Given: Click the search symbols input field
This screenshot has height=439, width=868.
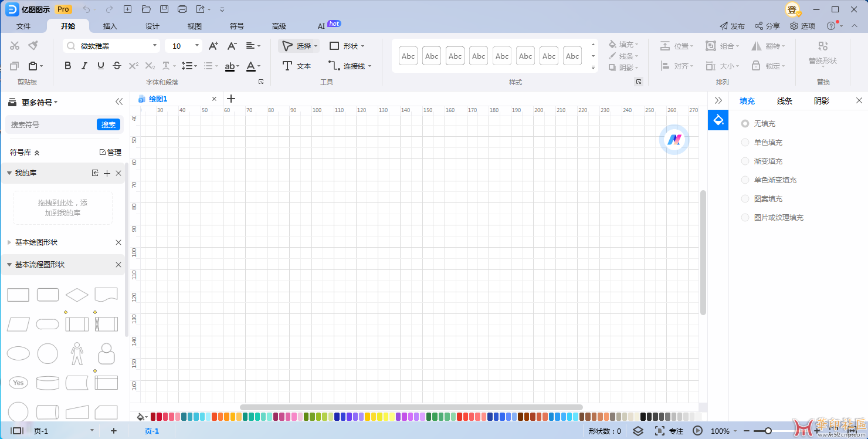Looking at the screenshot, I should click(x=52, y=124).
